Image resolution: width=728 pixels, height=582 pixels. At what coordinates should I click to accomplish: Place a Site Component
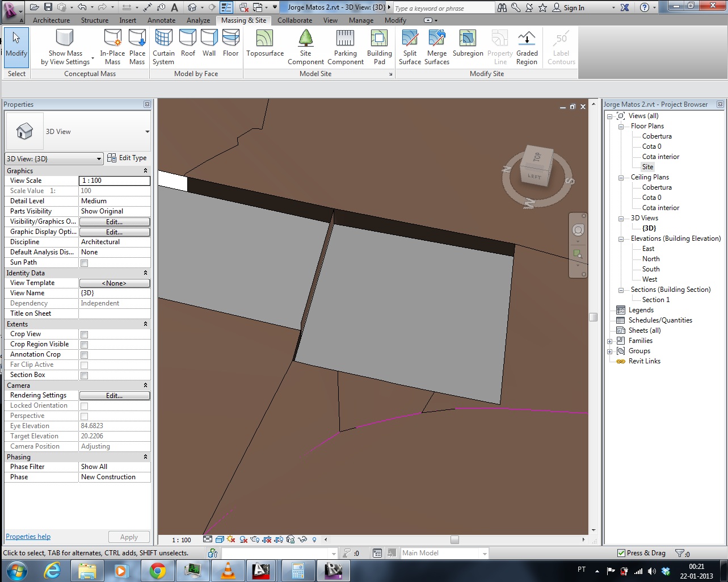click(305, 45)
